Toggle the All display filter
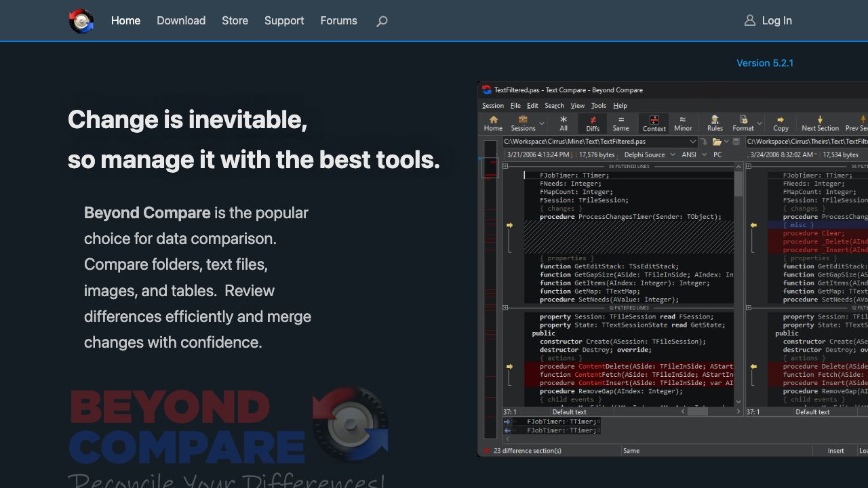 563,123
